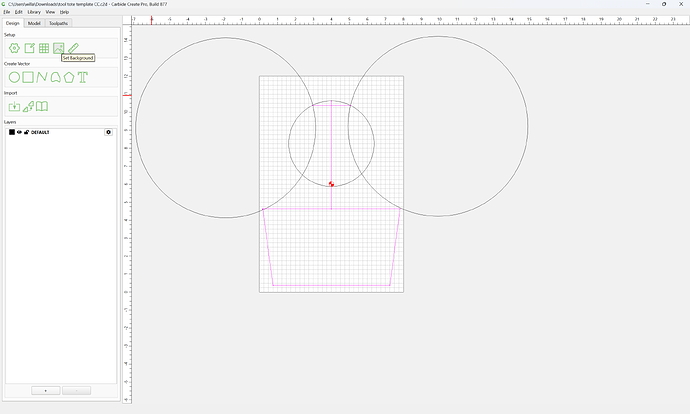Select the Rectangle vector tool

28,77
